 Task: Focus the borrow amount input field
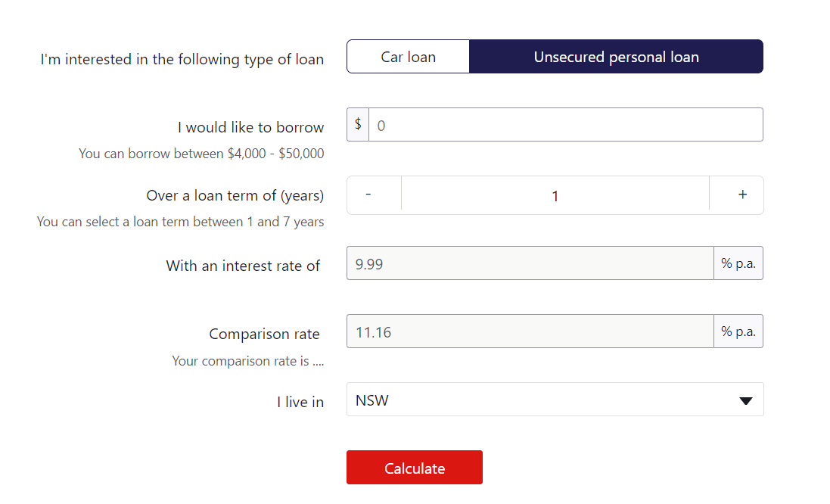coord(565,125)
